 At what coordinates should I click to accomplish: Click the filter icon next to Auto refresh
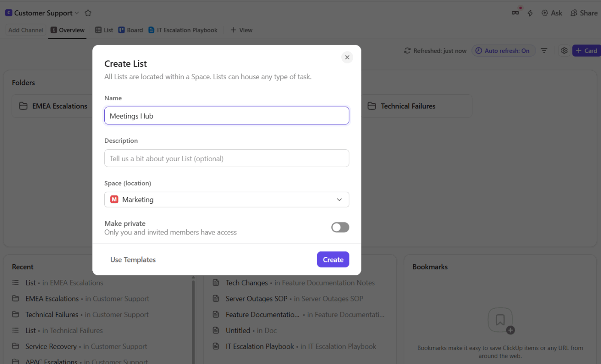(x=544, y=50)
